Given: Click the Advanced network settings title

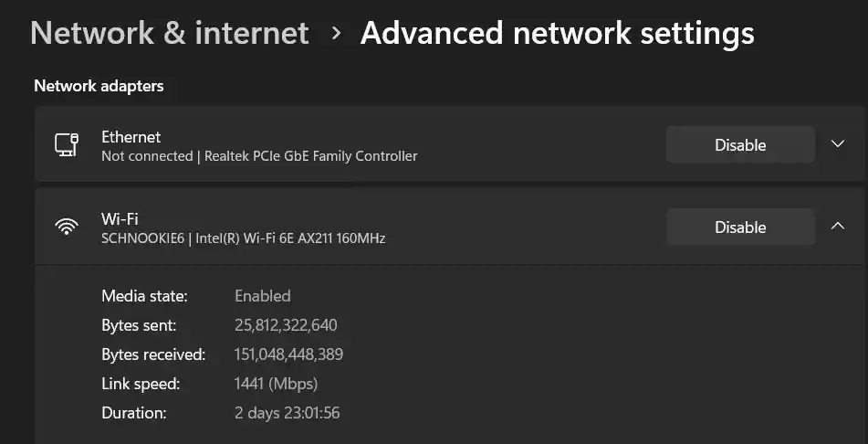Looking at the screenshot, I should click(557, 34).
